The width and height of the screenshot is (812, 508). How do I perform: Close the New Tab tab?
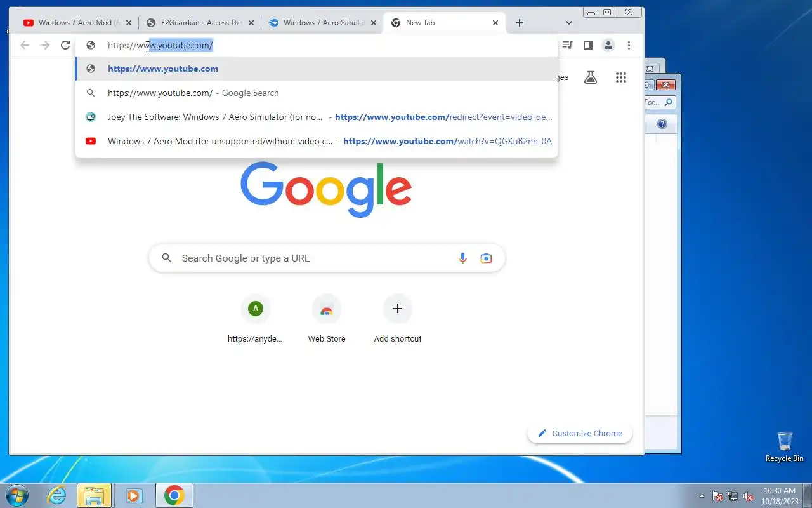coord(495,23)
